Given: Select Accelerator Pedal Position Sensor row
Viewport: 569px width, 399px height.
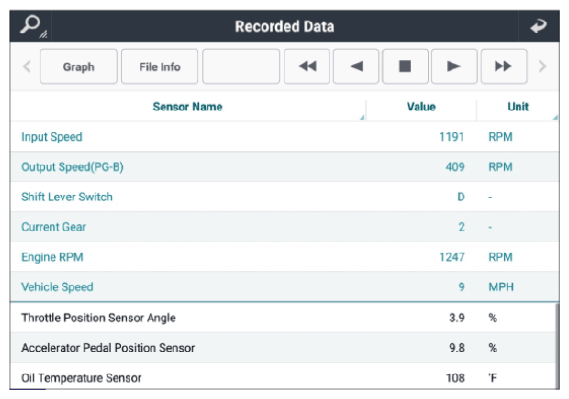Looking at the screenshot, I should 283,348.
